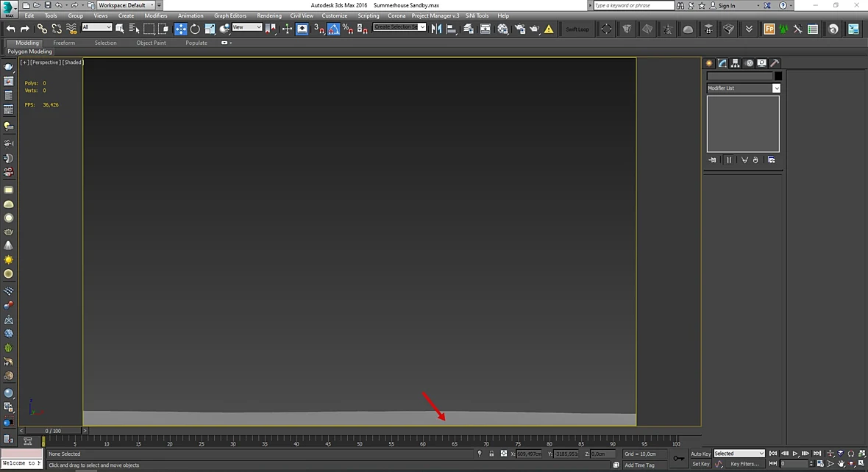Image resolution: width=868 pixels, height=472 pixels.
Task: Open the Corona menu
Action: coord(396,16)
